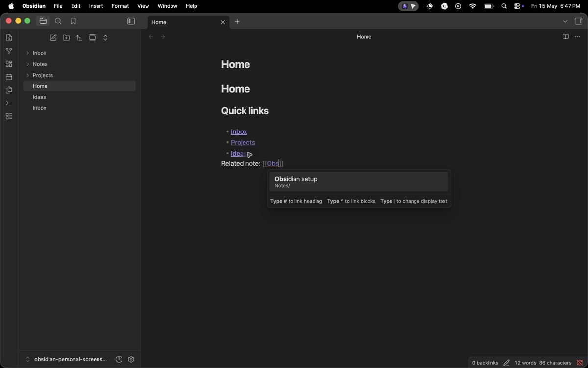Open the View menu
588x368 pixels.
[x=143, y=6]
